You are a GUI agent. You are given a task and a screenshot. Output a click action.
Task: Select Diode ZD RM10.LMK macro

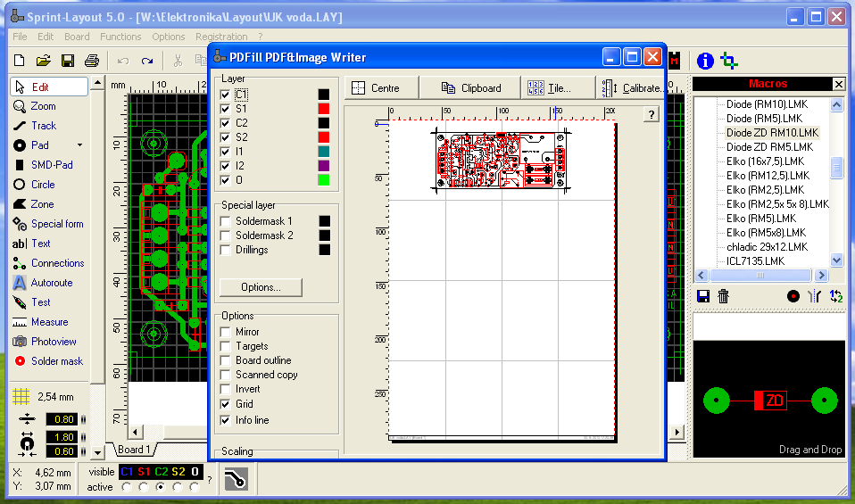(772, 132)
